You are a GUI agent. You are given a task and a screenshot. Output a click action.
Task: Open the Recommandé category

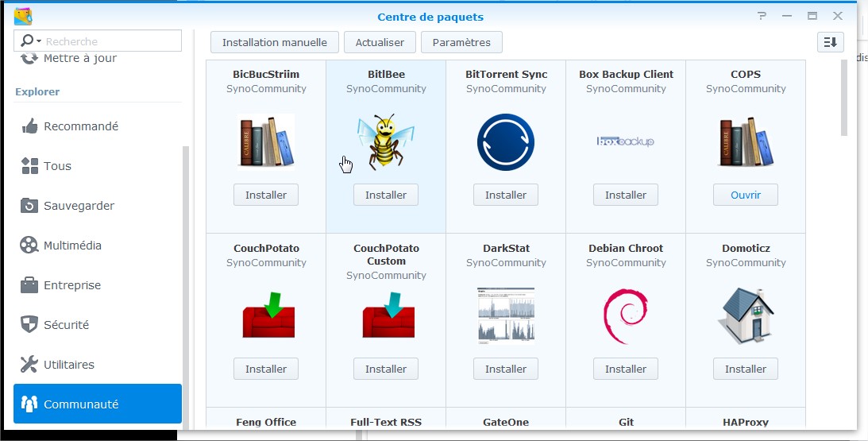coord(98,126)
